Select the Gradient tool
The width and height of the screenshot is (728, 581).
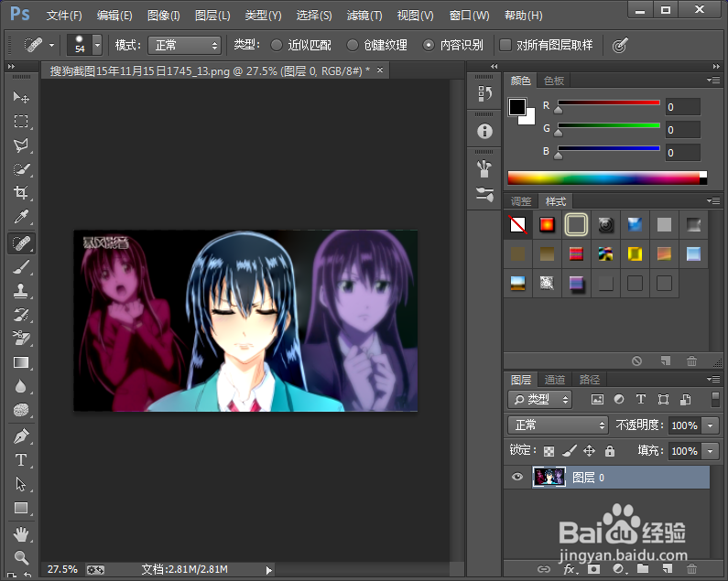tap(21, 362)
